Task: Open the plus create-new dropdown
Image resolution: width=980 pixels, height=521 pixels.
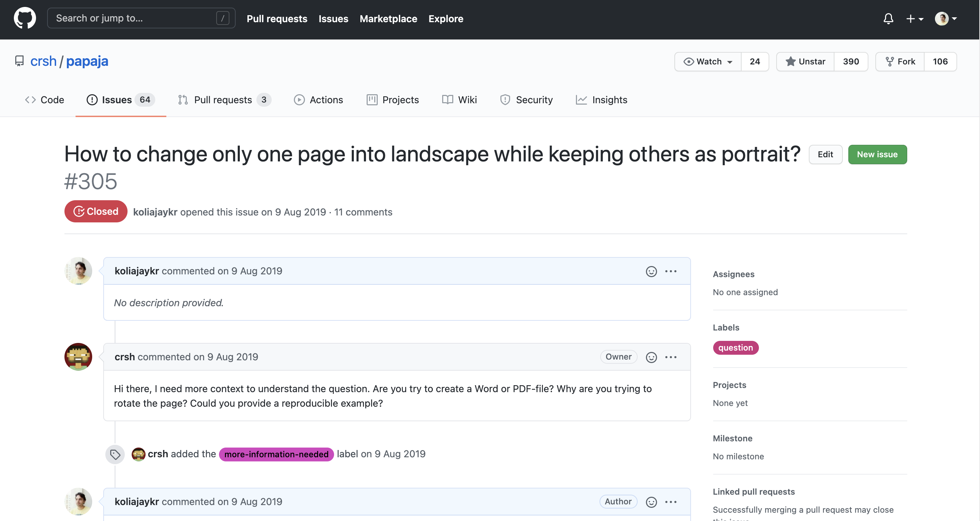Action: [x=914, y=19]
